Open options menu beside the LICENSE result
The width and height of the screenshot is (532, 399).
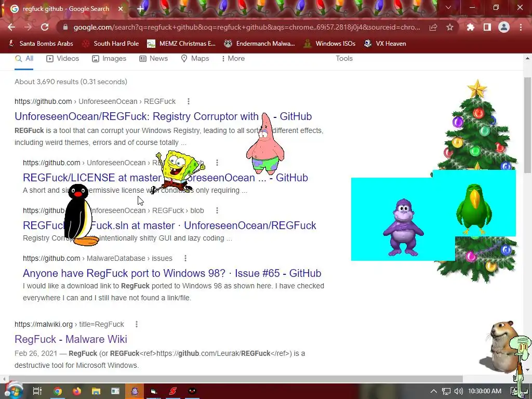pyautogui.click(x=217, y=163)
